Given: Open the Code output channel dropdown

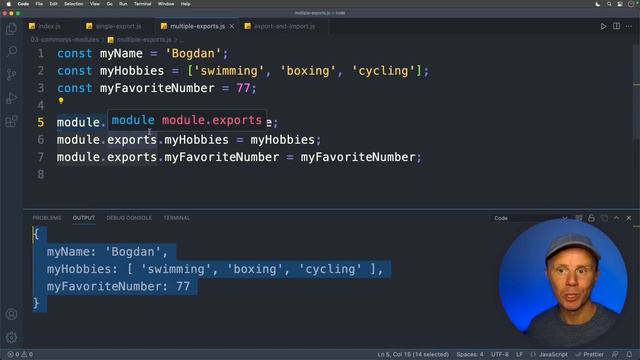Looking at the screenshot, I should [x=531, y=218].
